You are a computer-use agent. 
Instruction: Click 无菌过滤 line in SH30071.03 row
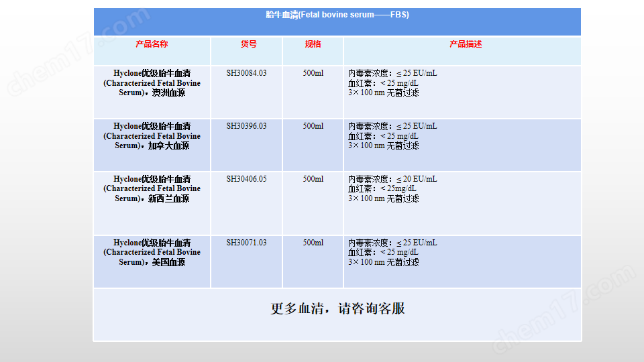[384, 262]
